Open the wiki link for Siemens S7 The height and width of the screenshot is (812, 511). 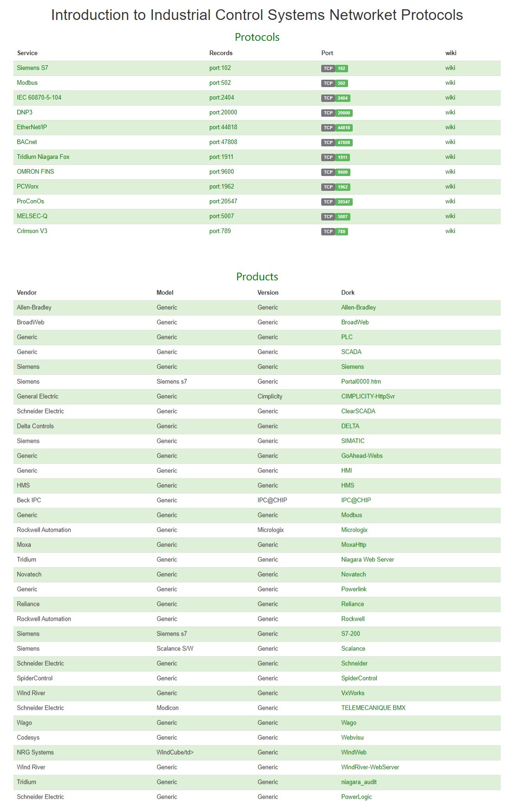(x=450, y=68)
